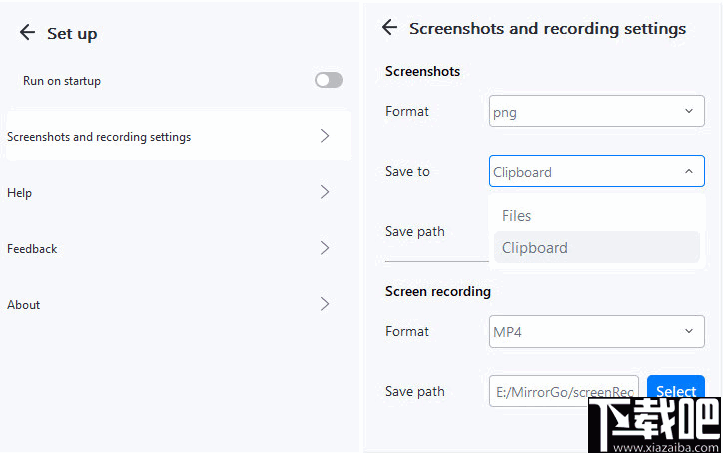This screenshot has height=453, width=723.
Task: Go back from Screenshots and recording settings
Action: pyautogui.click(x=389, y=28)
